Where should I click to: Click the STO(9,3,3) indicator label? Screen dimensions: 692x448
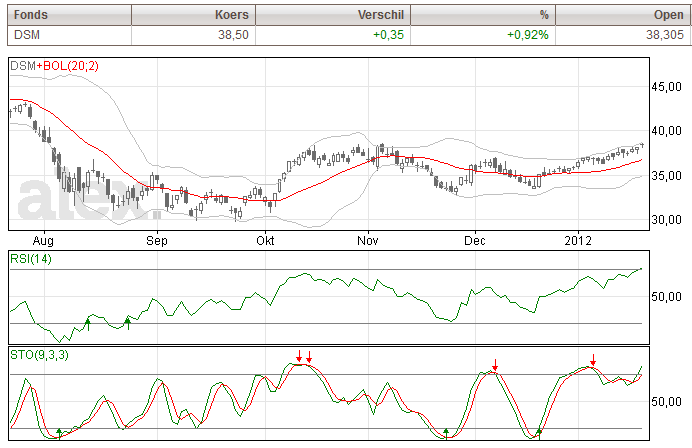(39, 355)
